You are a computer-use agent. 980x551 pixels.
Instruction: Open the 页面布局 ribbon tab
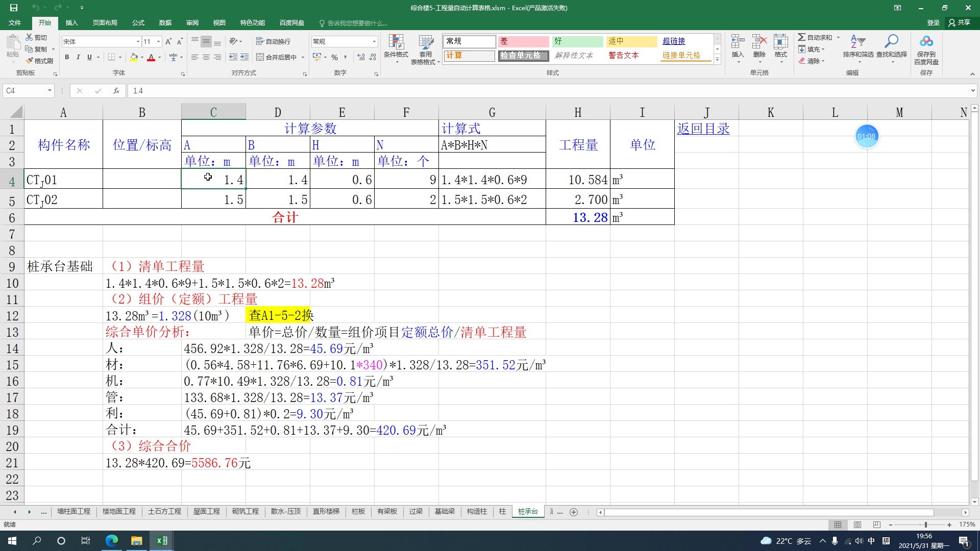pyautogui.click(x=105, y=23)
